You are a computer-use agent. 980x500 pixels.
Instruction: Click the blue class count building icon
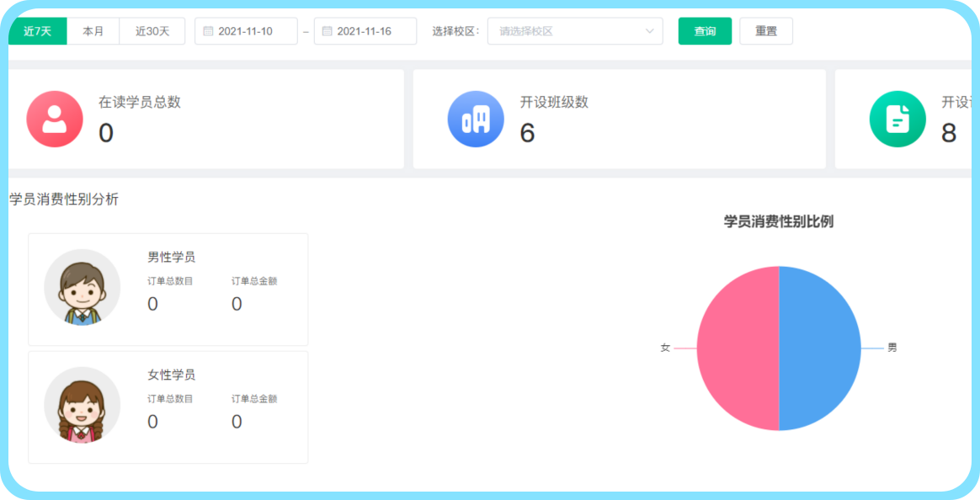(x=476, y=120)
